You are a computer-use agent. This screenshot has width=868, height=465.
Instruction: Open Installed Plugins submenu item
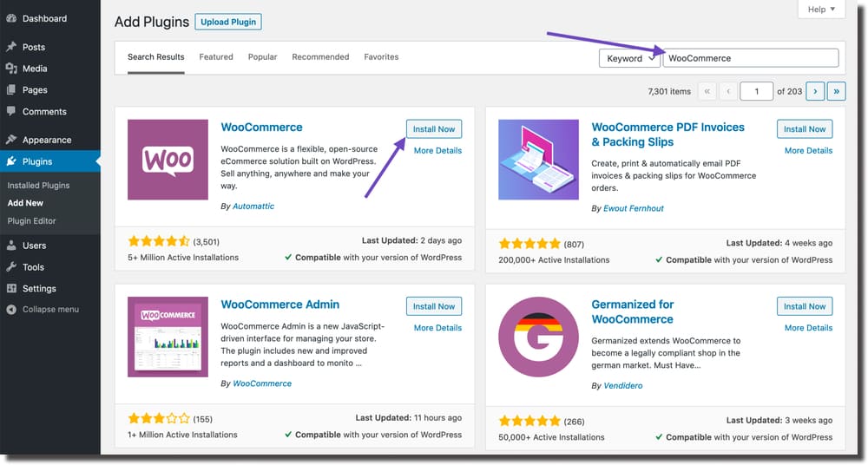point(38,186)
